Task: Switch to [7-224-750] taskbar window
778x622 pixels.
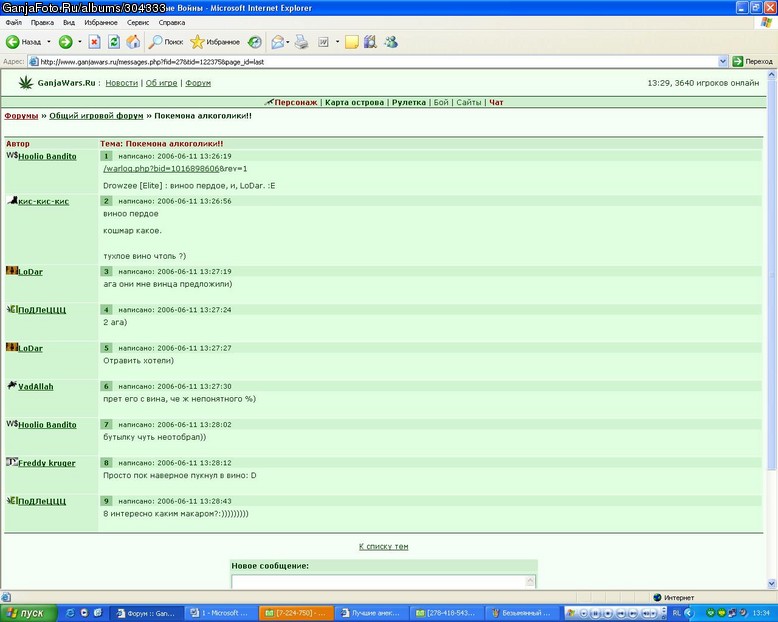Action: (296, 613)
